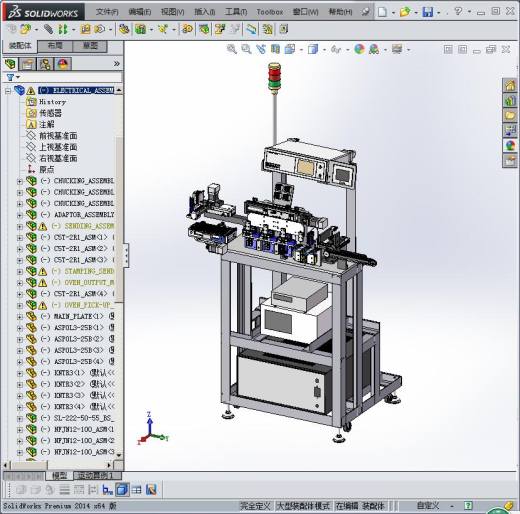
Task: Switch to the FeatureManager design tree tab icon
Action: click(10, 64)
